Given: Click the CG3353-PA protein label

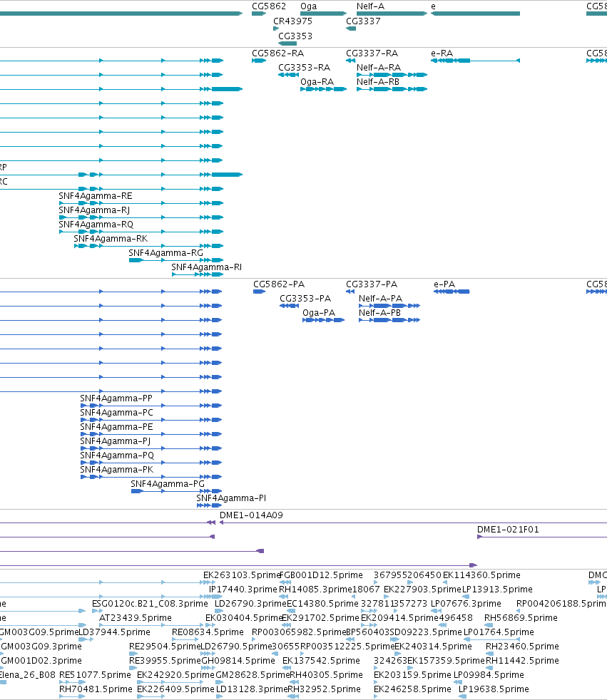Looking at the screenshot, I should click(x=305, y=299).
